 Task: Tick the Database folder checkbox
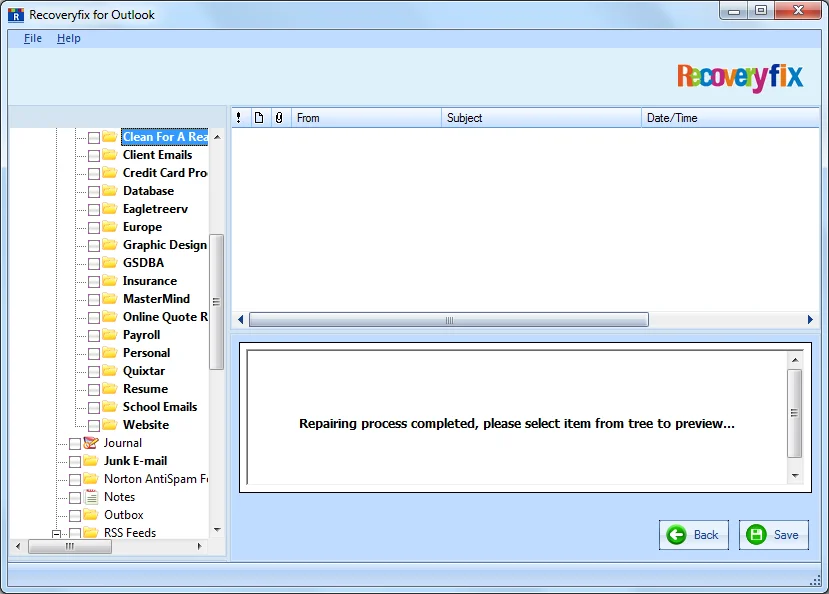(x=94, y=192)
